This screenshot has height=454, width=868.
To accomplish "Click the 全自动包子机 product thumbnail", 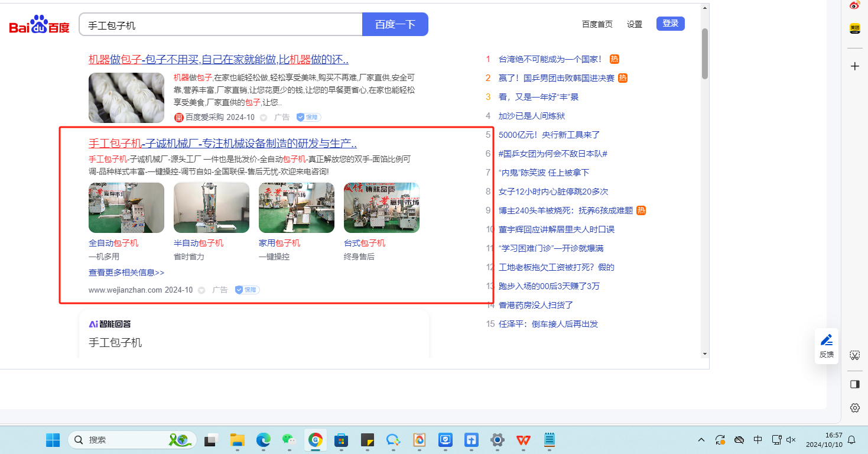I will (126, 207).
